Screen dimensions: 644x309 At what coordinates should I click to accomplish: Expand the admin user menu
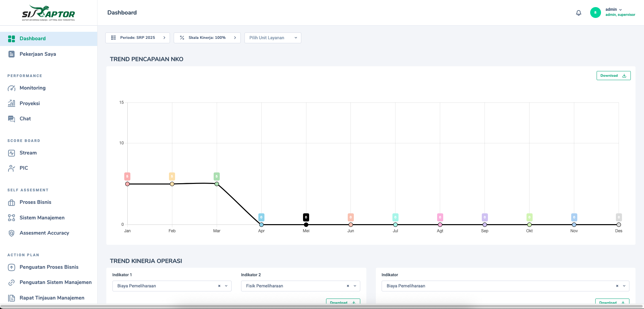tap(614, 12)
